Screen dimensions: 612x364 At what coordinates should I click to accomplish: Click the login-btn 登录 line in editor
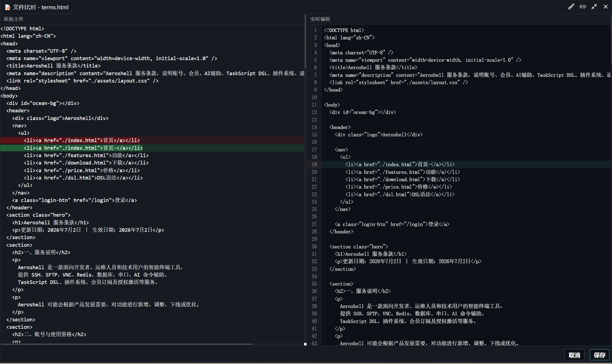(392, 224)
